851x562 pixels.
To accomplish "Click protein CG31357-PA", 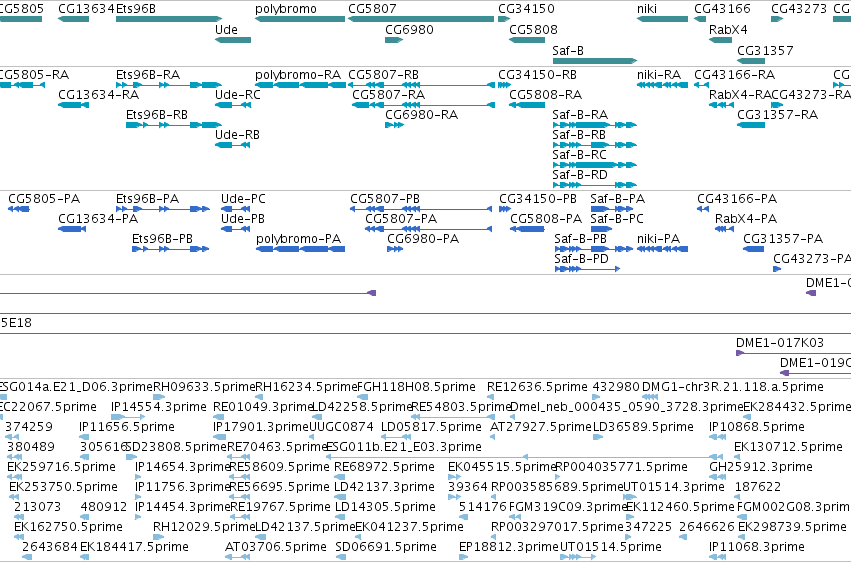I will tap(753, 249).
